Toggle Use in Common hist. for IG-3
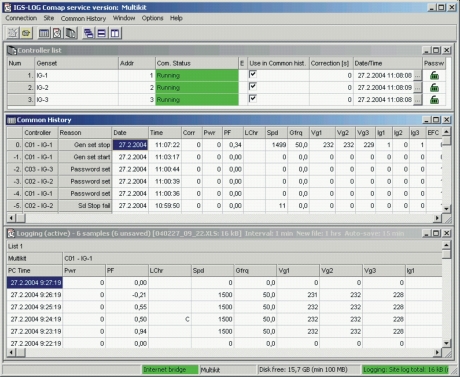The width and height of the screenshot is (460, 377). point(253,98)
